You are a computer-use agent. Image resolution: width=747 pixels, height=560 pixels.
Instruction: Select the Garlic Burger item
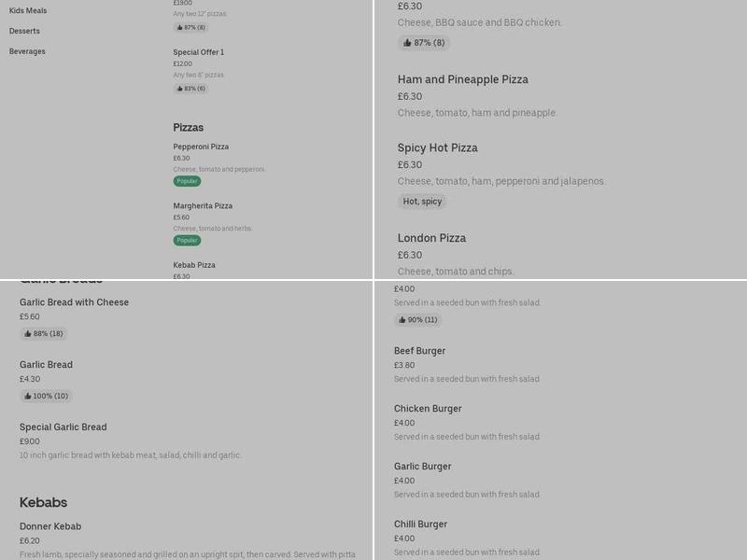422,467
